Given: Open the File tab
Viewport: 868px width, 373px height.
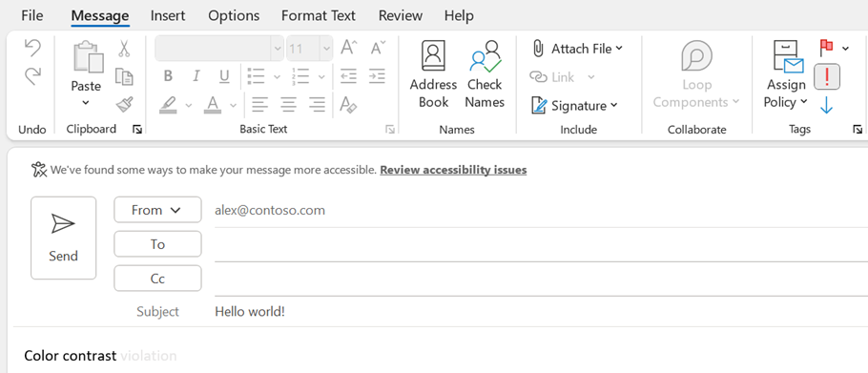Looking at the screenshot, I should click(32, 15).
